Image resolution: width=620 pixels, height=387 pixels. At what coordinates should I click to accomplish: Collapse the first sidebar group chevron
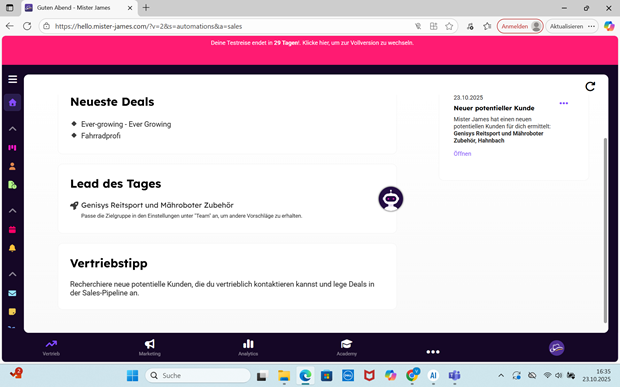(x=13, y=129)
